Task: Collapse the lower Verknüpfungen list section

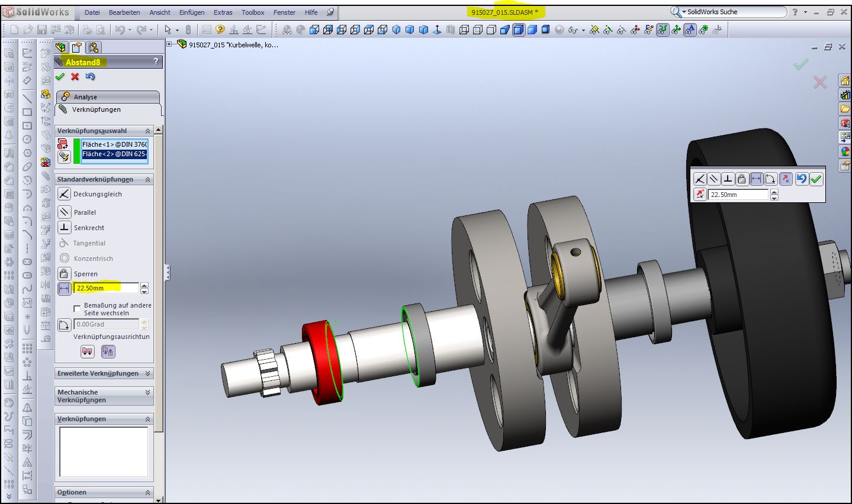Action: [147, 419]
